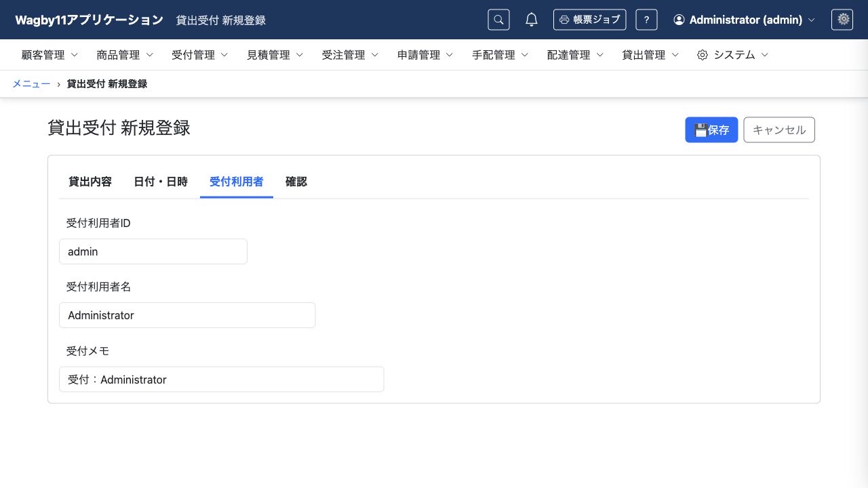The width and height of the screenshot is (868, 488).
Task: Expand the 受注管理 menu
Action: (350, 55)
